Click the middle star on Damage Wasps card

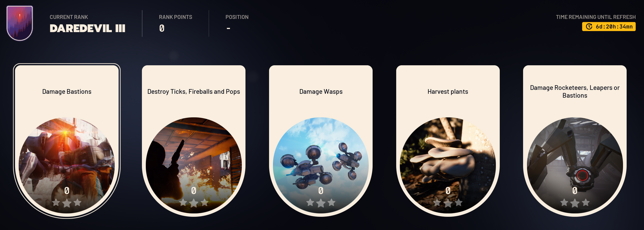(321, 203)
